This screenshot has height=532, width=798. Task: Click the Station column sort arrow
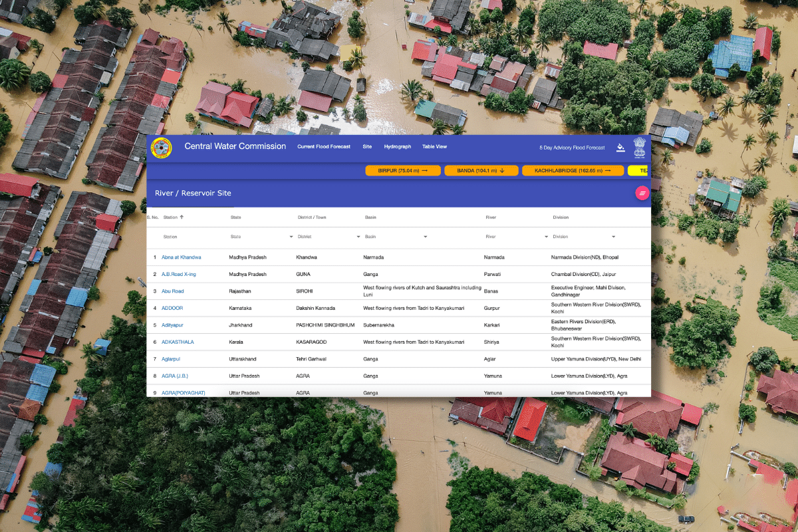point(182,217)
